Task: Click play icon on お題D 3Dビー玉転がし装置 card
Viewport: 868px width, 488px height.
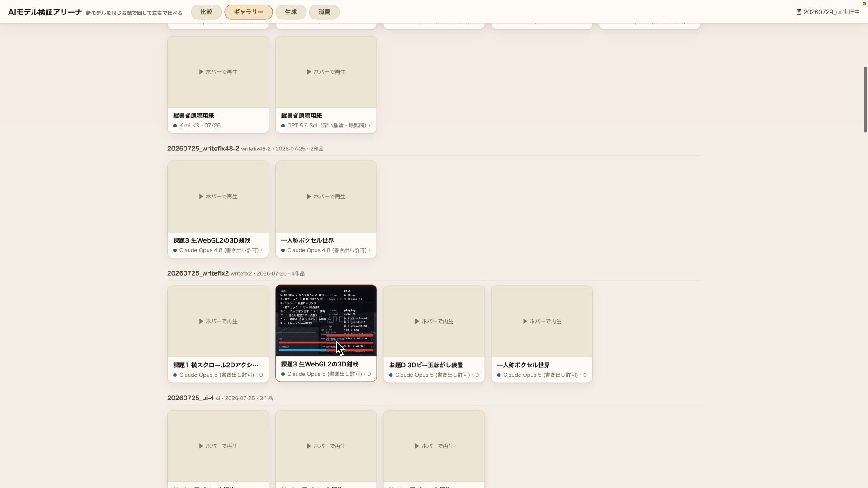Action: (417, 321)
